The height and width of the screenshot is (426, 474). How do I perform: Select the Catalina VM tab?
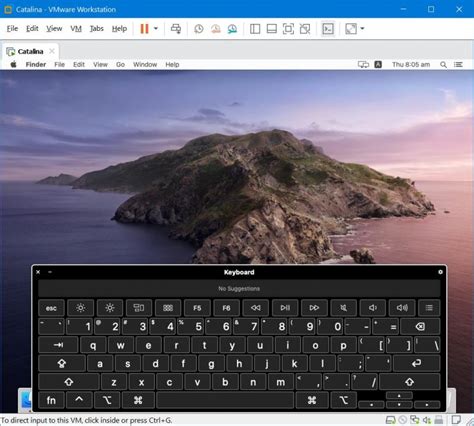[x=30, y=51]
